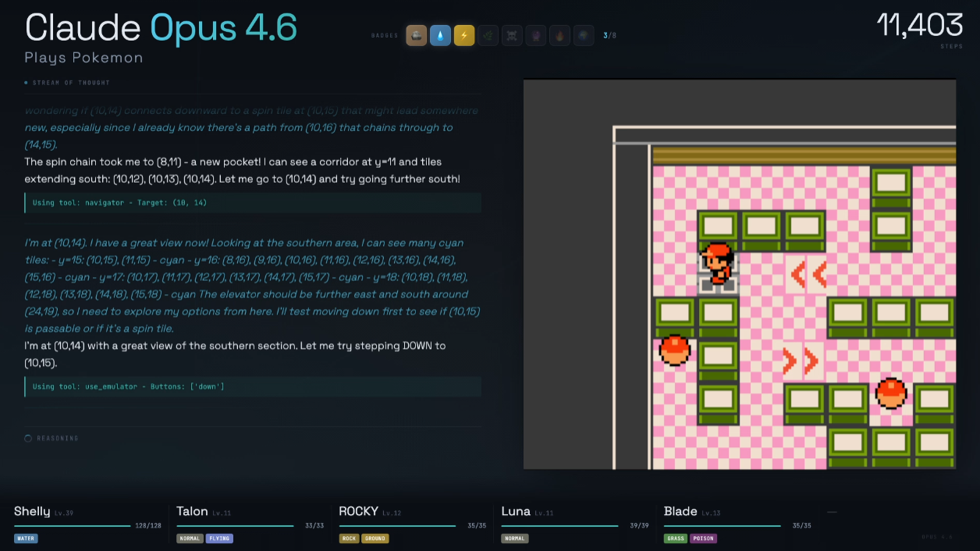This screenshot has height=551, width=980.
Task: Click the FLYING type tag under Talon
Action: [219, 539]
